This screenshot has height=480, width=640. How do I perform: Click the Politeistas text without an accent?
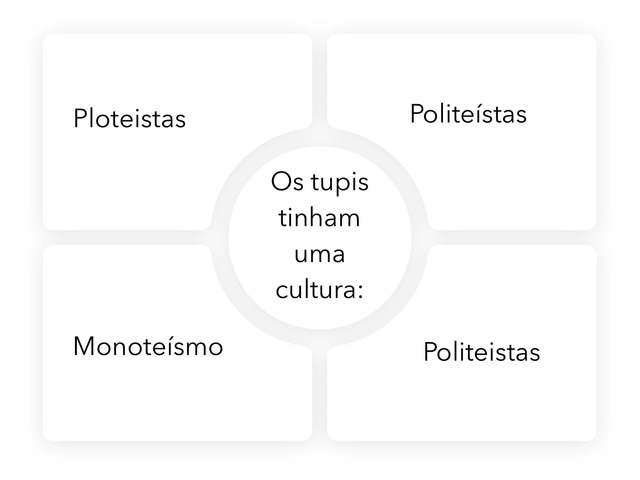coord(482,352)
